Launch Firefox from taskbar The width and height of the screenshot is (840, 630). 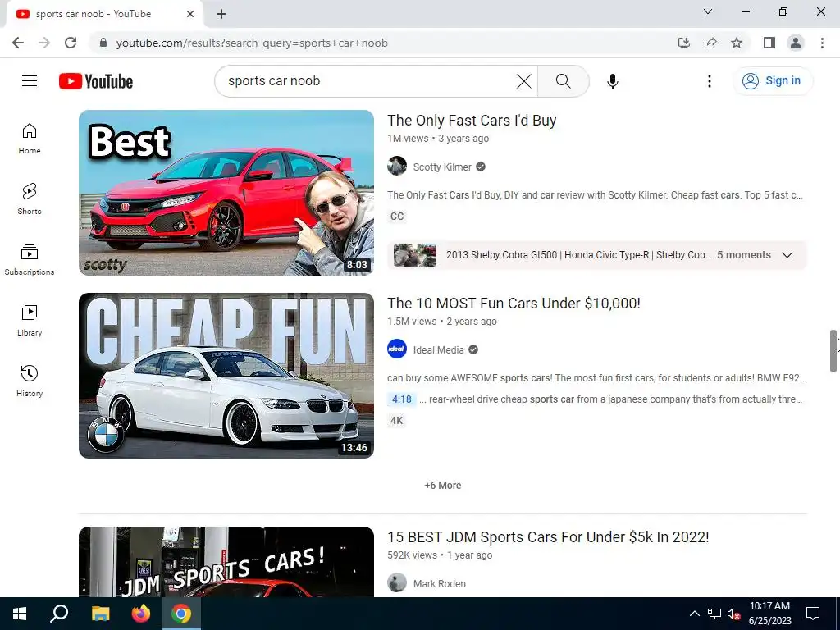coord(141,614)
